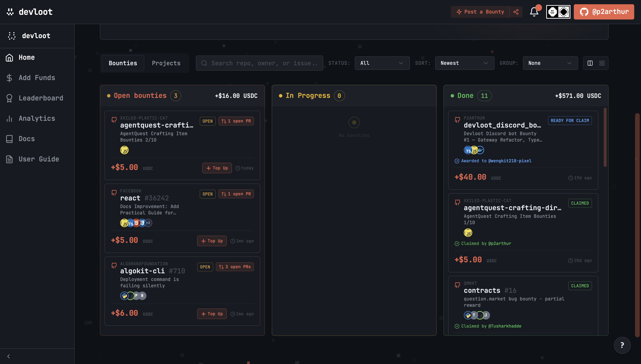Click the JS language badge on agentquest open card

[124, 150]
